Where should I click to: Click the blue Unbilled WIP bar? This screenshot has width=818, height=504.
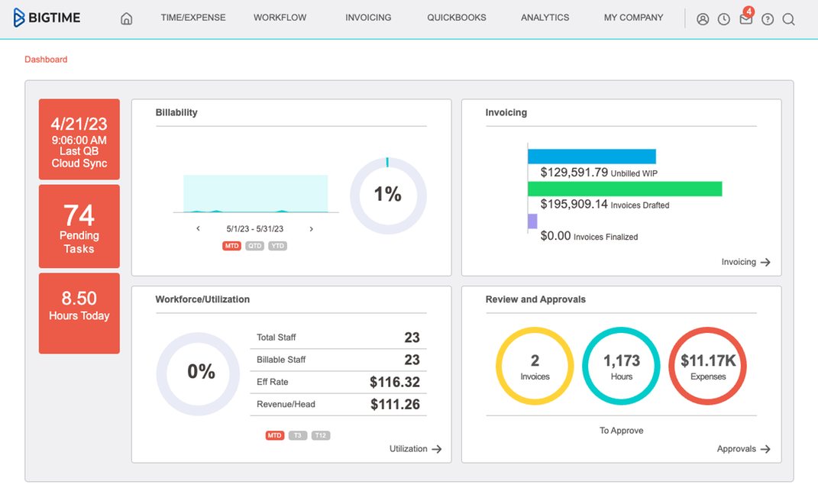(592, 157)
